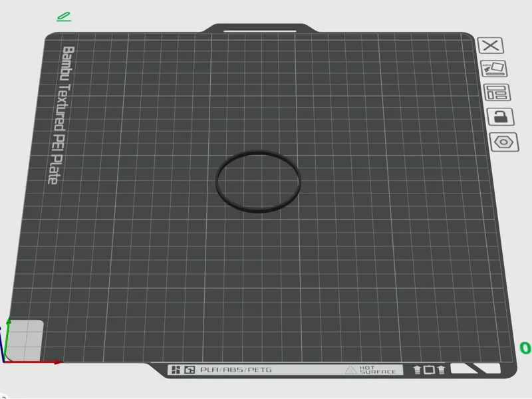Arrange objects on this plate icon

tap(497, 92)
